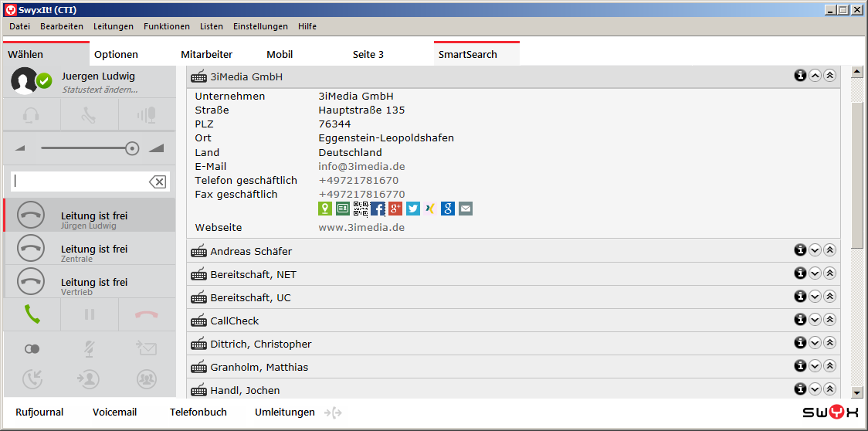Screen dimensions: 868x431
Task: Toggle the call recording button
Action: pos(32,349)
